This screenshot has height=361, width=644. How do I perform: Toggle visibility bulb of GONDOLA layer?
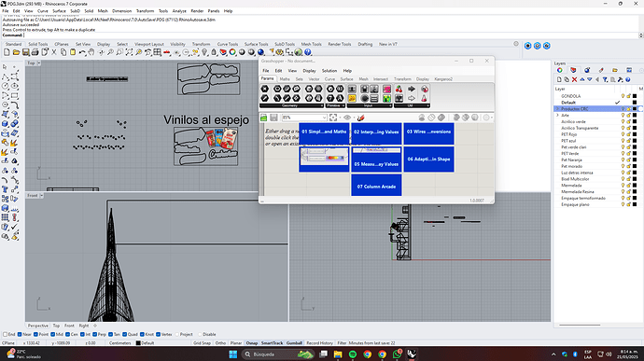(x=623, y=96)
